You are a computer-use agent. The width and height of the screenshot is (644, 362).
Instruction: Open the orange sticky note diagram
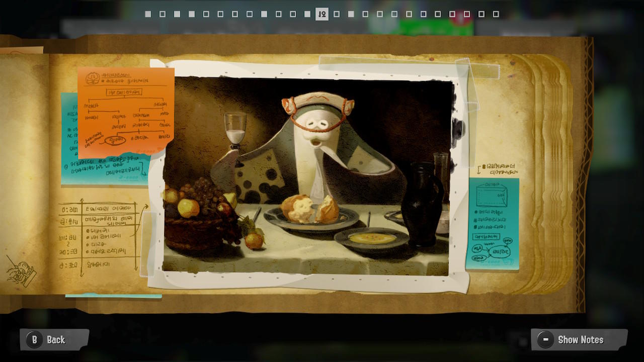(x=126, y=112)
